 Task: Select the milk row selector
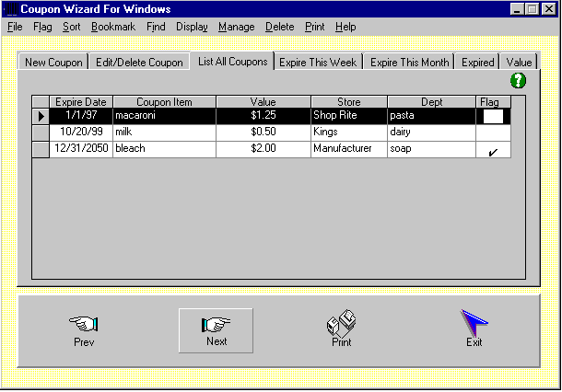41,133
